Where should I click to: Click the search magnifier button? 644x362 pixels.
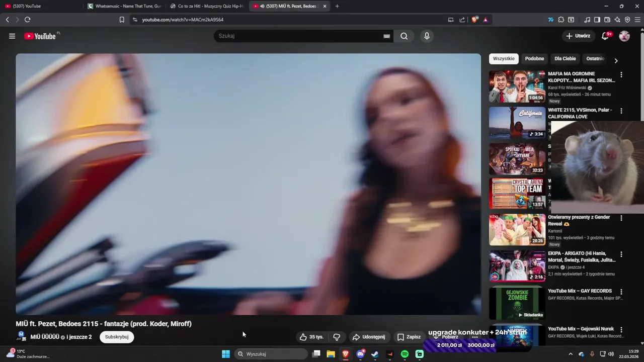pyautogui.click(x=404, y=36)
